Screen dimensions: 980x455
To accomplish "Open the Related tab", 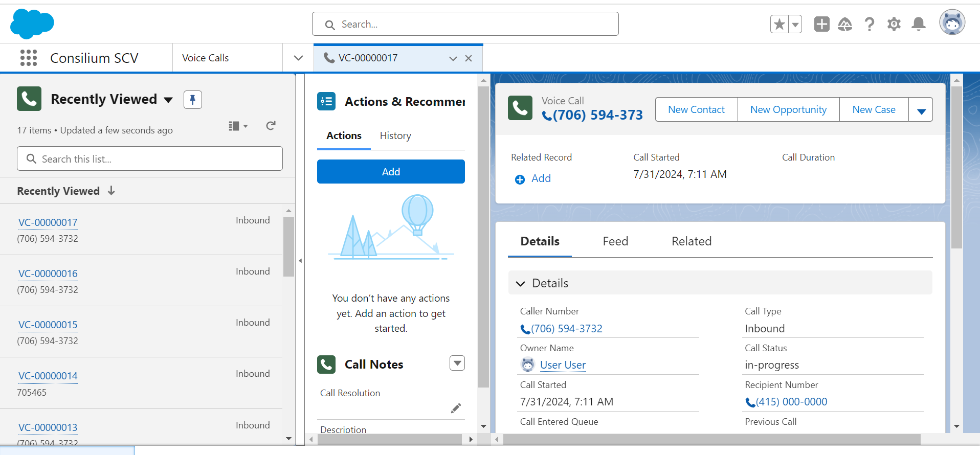I will pyautogui.click(x=691, y=241).
